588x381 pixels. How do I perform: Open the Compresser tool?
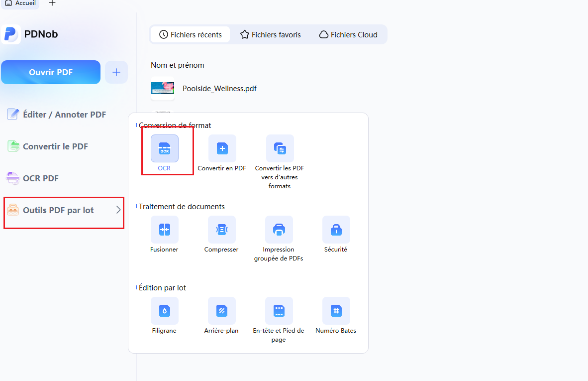[x=222, y=230]
